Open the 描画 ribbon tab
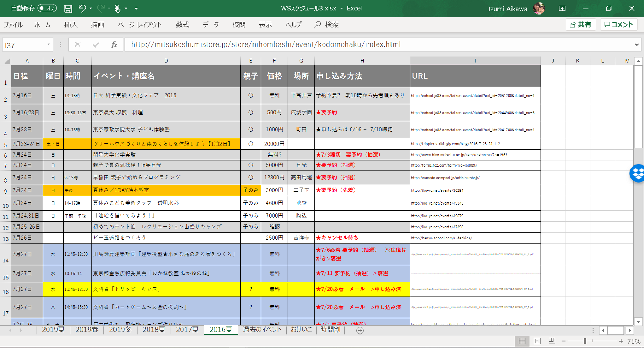Screen dimensions: 644x348 tap(97, 25)
